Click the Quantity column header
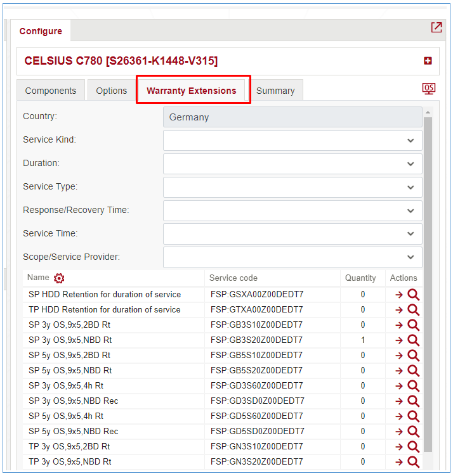453x476 pixels. pyautogui.click(x=360, y=278)
